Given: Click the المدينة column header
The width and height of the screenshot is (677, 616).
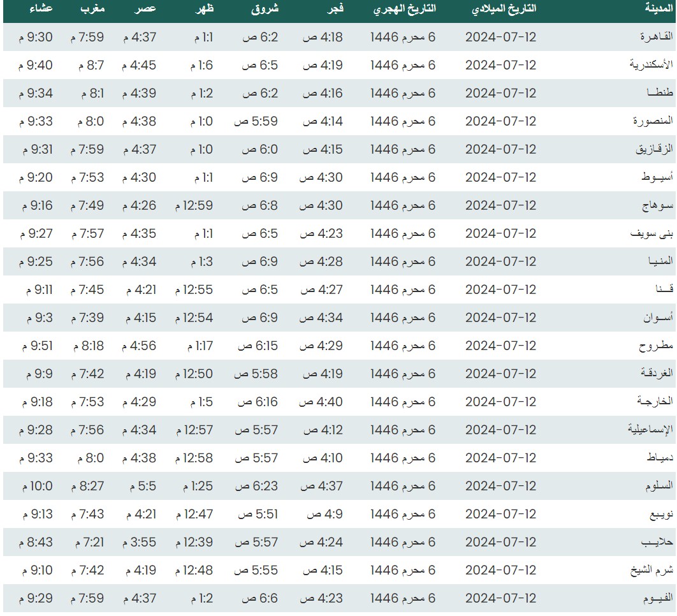Looking at the screenshot, I should (x=659, y=9).
